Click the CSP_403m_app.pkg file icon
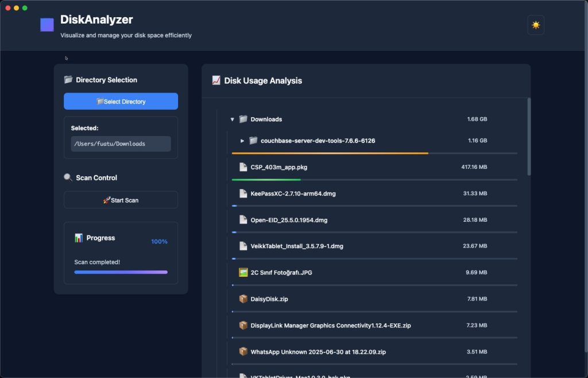Screen dimensions: 588x378 243,167
